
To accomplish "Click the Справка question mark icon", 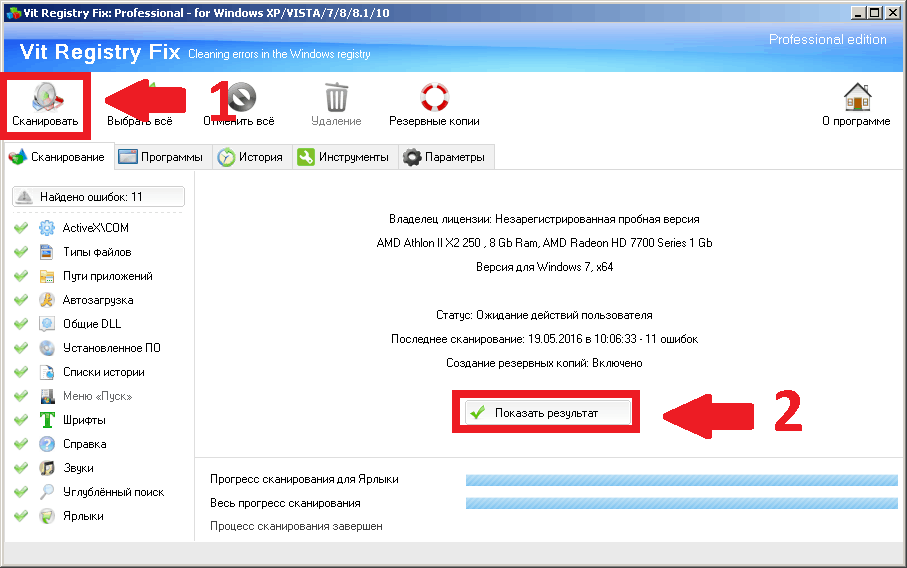I will (47, 444).
